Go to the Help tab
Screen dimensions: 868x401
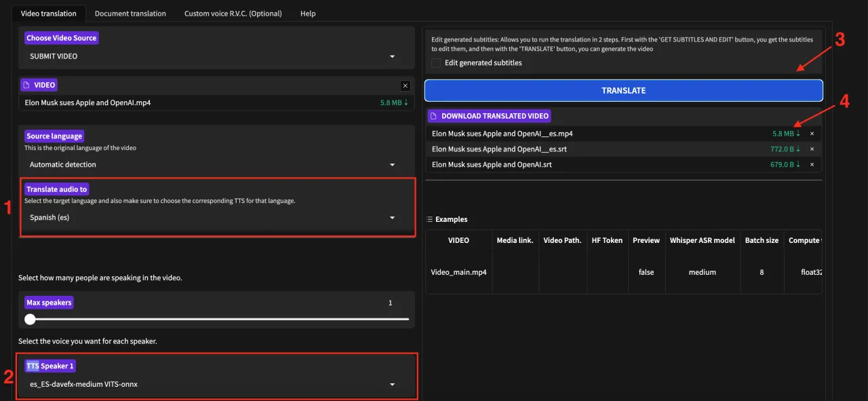(x=308, y=14)
